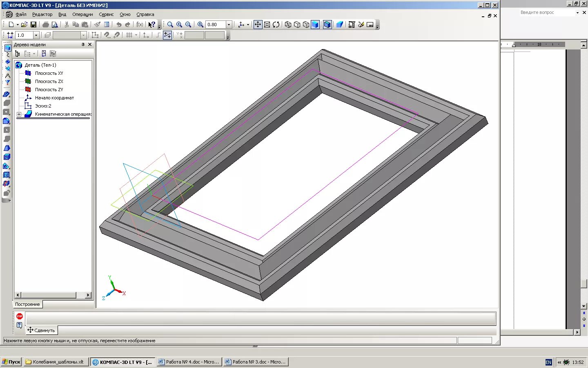The width and height of the screenshot is (588, 368).
Task: Toggle shaded display mode
Action: click(315, 25)
